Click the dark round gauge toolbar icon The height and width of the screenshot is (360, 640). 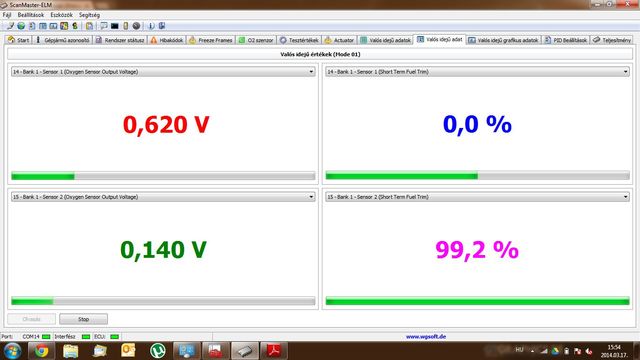pyautogui.click(x=136, y=26)
